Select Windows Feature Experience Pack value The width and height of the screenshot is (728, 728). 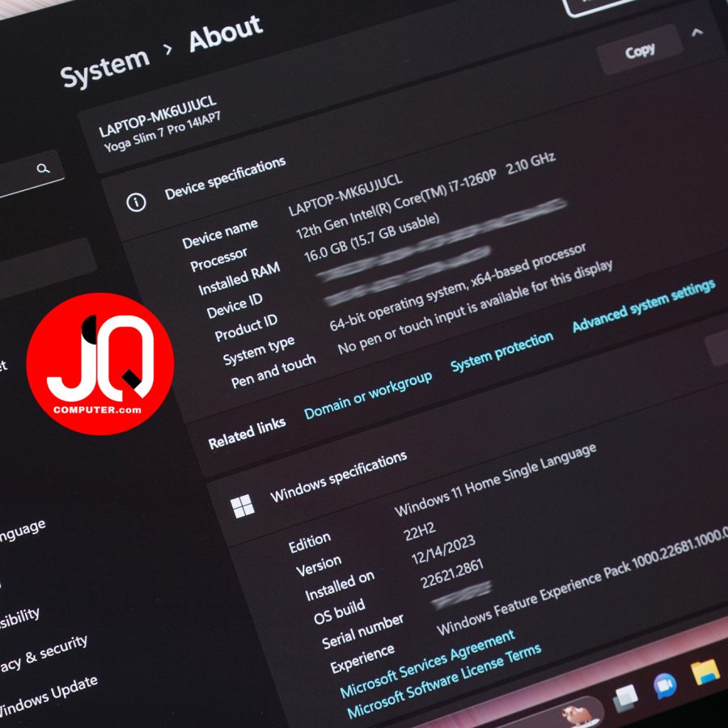click(x=582, y=582)
